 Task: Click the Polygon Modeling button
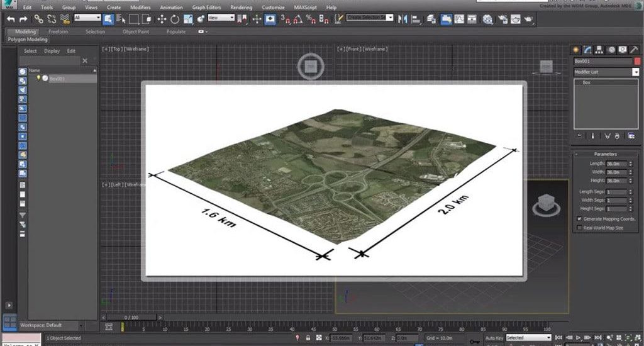27,39
